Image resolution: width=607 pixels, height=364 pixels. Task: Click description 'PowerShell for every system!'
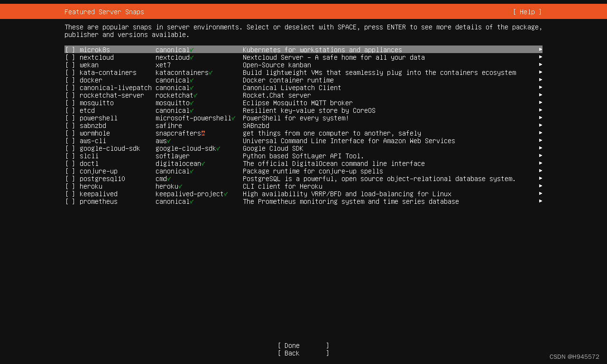[x=296, y=118]
